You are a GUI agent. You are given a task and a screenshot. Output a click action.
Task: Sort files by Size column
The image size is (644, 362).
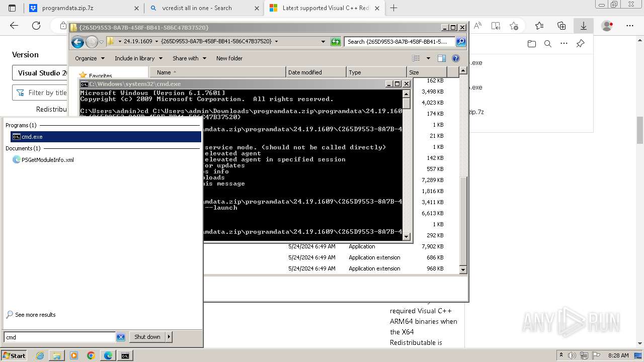pyautogui.click(x=427, y=72)
